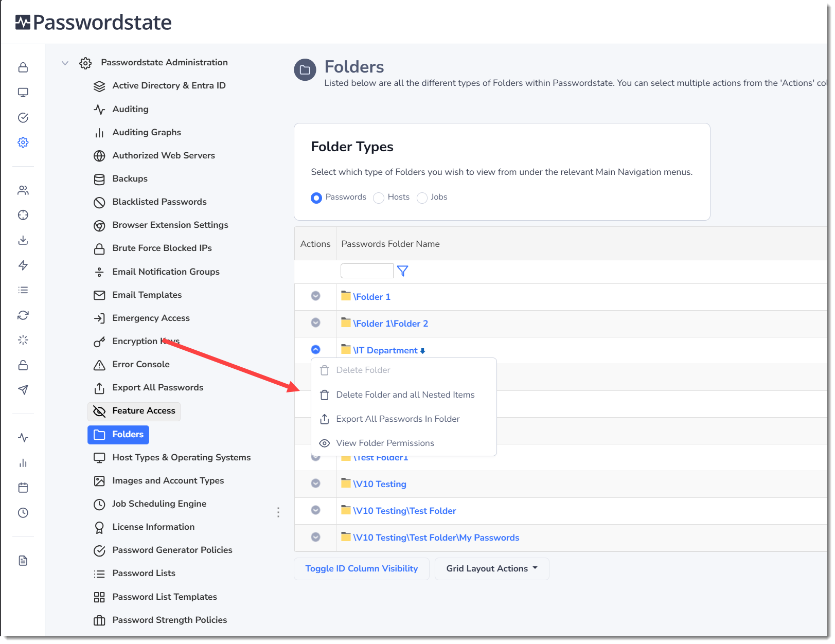Click the round Folders header icon
This screenshot has height=644, width=835.
click(x=305, y=70)
